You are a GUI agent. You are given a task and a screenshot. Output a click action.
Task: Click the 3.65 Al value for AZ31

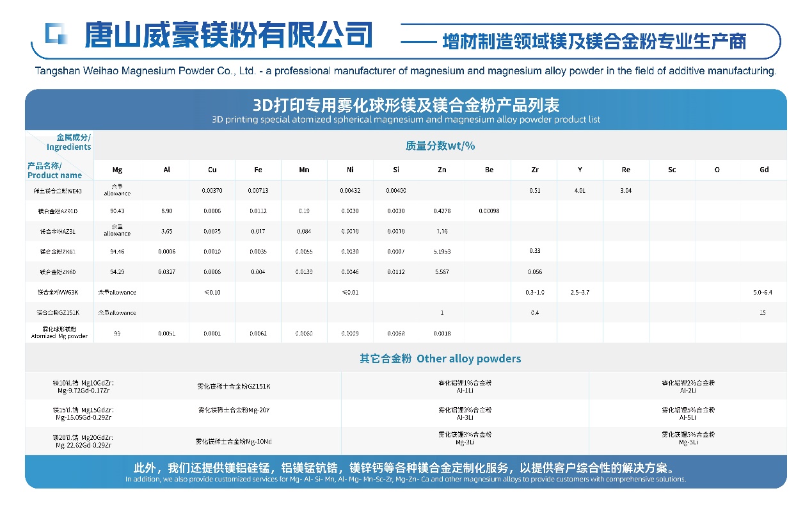[x=166, y=231]
